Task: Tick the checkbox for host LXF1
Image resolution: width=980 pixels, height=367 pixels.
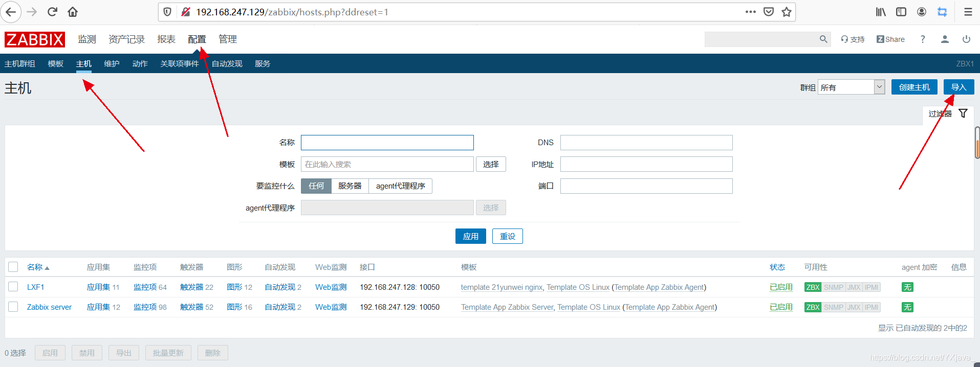Action: click(x=13, y=287)
